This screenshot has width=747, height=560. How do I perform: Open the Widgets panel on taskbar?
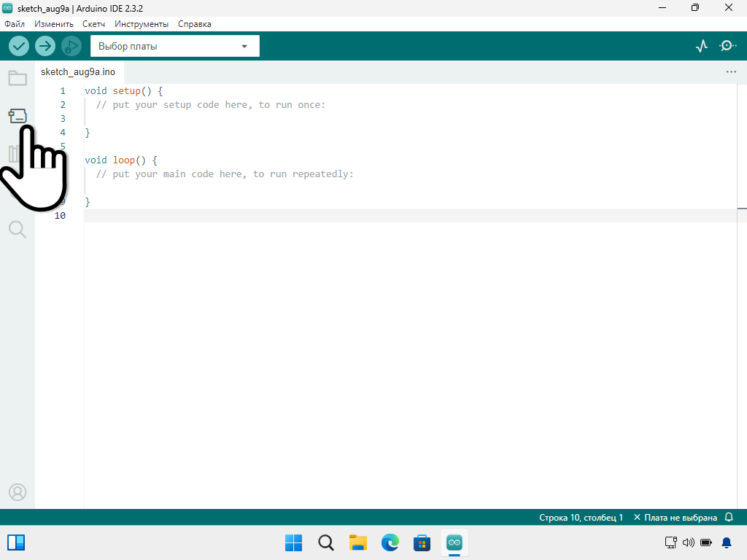[16, 542]
